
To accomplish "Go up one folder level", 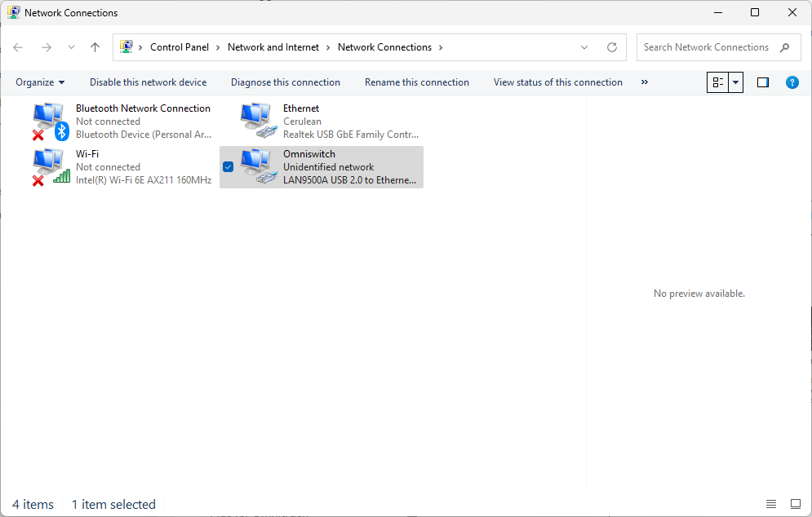I will 95,47.
